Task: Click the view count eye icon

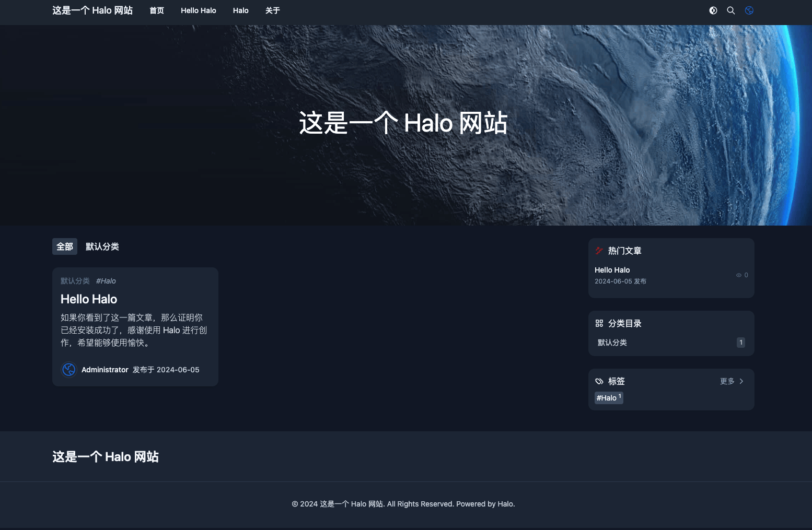Action: click(x=739, y=275)
